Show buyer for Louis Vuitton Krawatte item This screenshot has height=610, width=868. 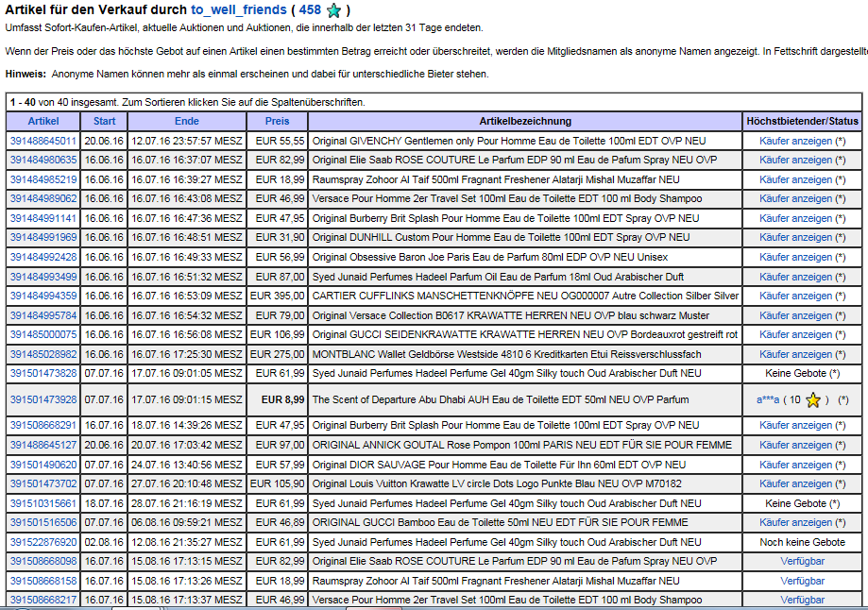coord(795,483)
